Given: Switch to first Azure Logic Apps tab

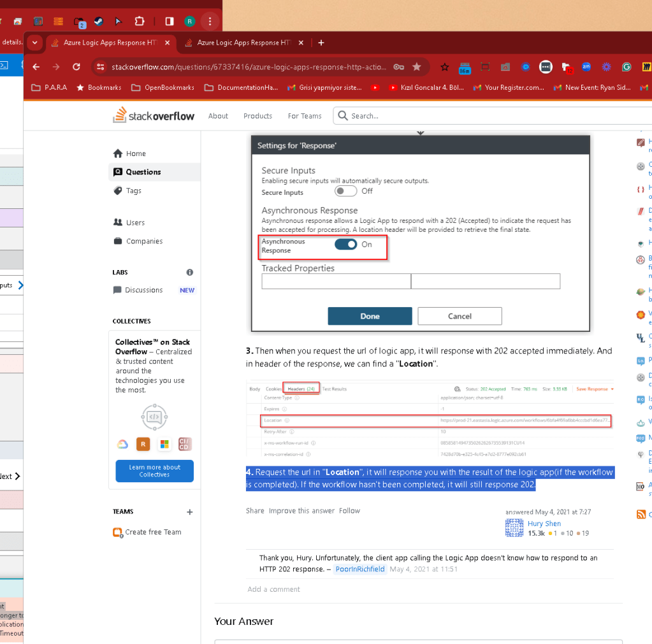Looking at the screenshot, I should tap(112, 43).
